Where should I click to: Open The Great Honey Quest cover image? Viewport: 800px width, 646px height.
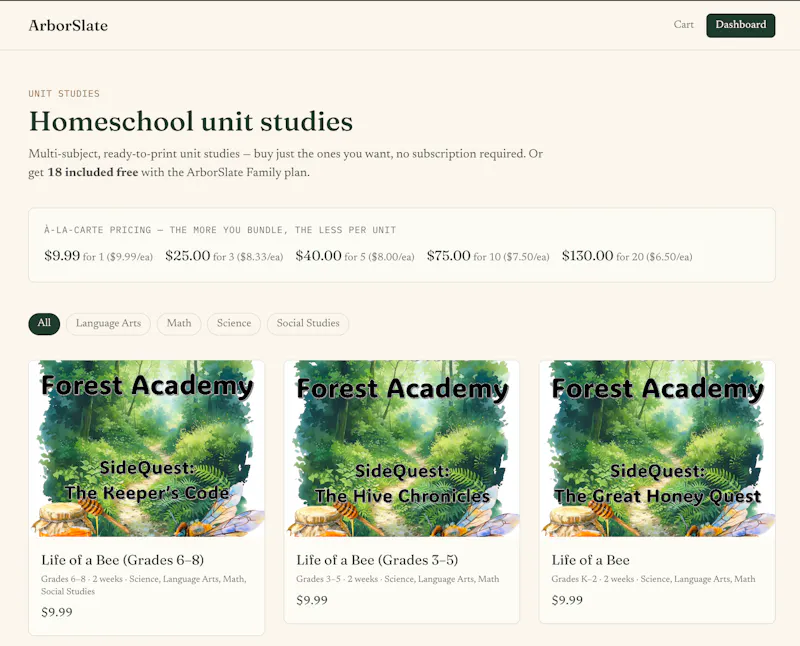657,449
